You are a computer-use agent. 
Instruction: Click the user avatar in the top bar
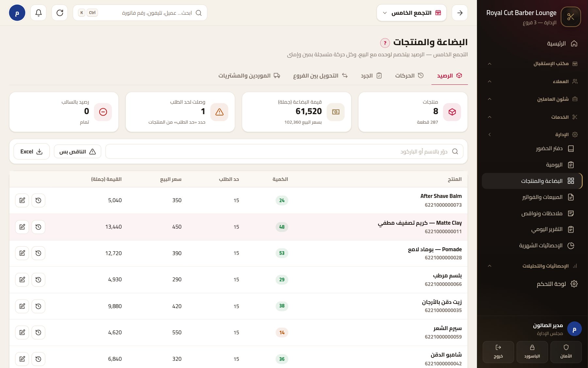pos(17,13)
